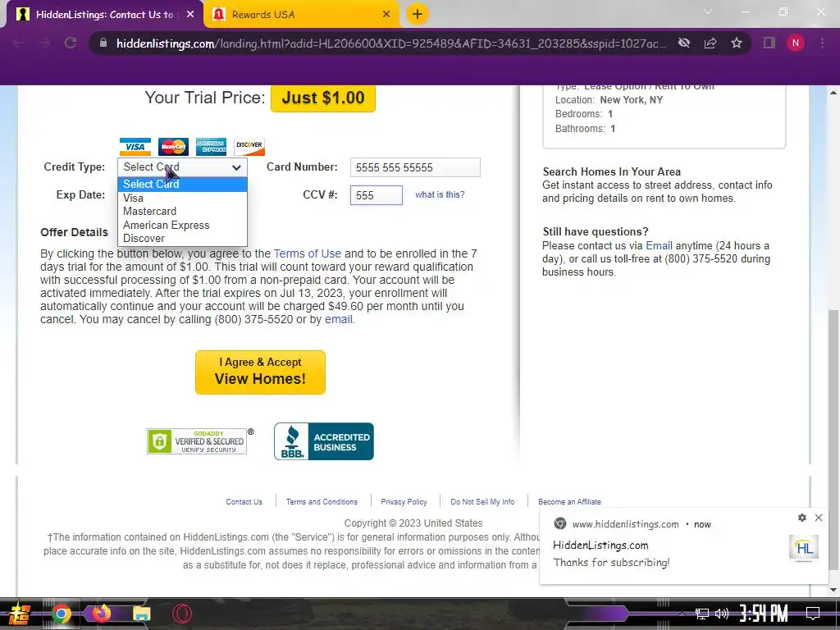This screenshot has height=630, width=840.
Task: Click the Discover card logo
Action: 249,146
